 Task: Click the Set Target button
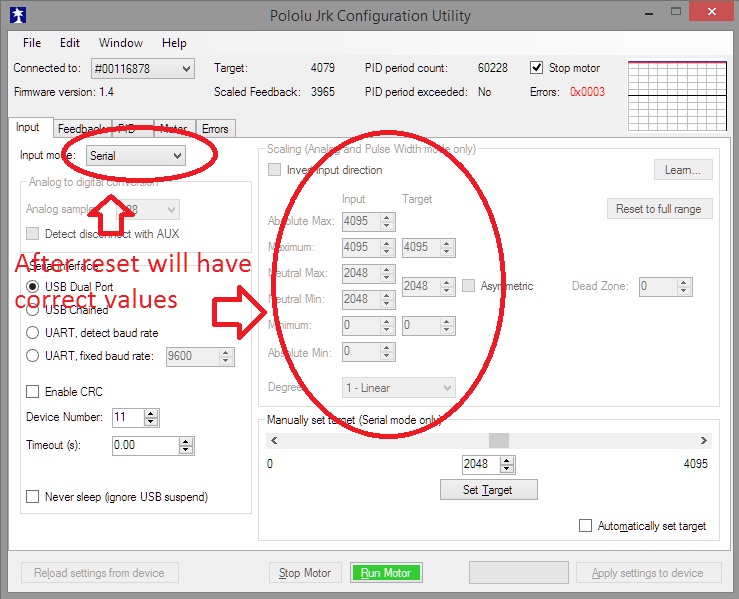tap(488, 490)
